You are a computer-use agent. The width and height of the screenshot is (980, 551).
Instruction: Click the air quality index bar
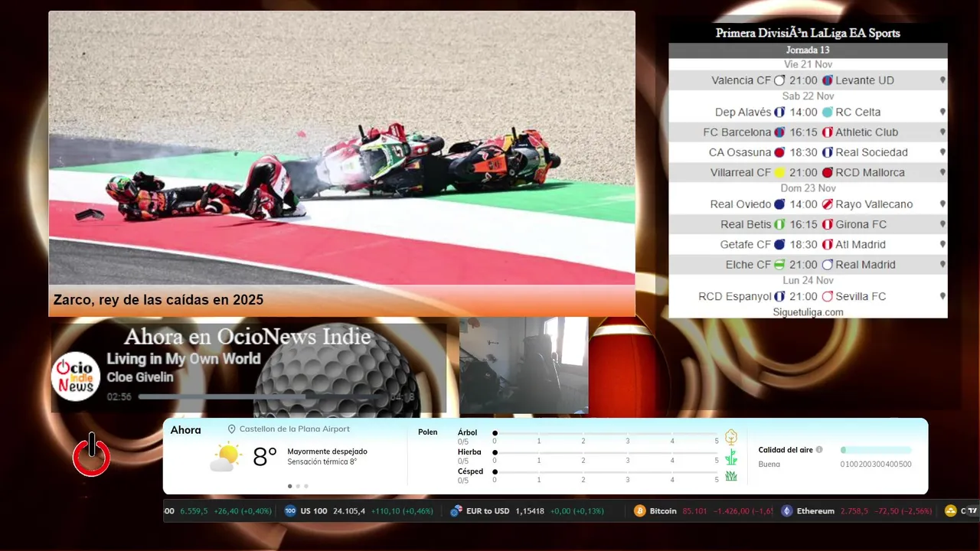[x=876, y=450]
